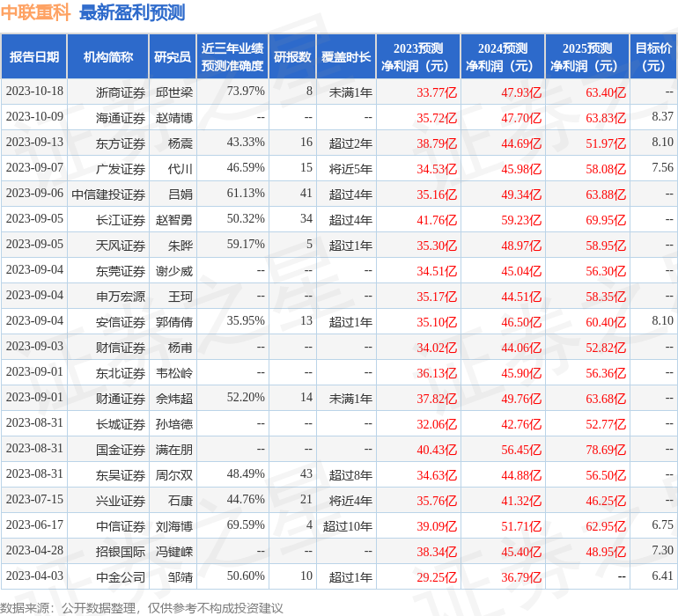Click researcher 冯键嵘
The height and width of the screenshot is (616, 678).
(173, 551)
